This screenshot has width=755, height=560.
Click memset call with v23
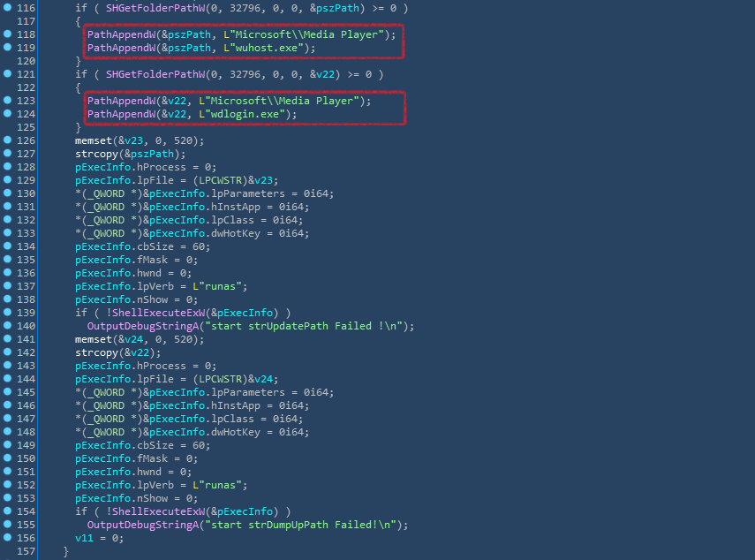click(x=140, y=140)
